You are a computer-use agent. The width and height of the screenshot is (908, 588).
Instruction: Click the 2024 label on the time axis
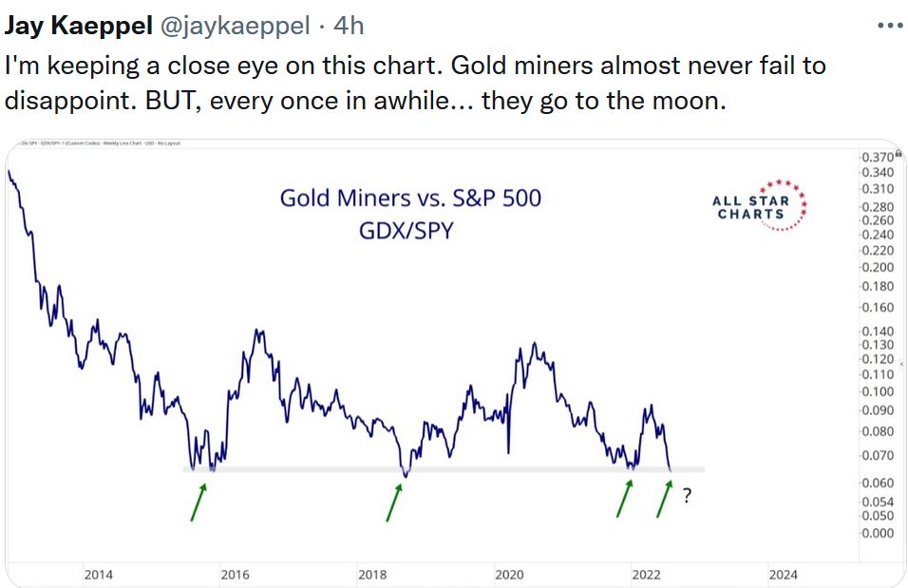(783, 575)
